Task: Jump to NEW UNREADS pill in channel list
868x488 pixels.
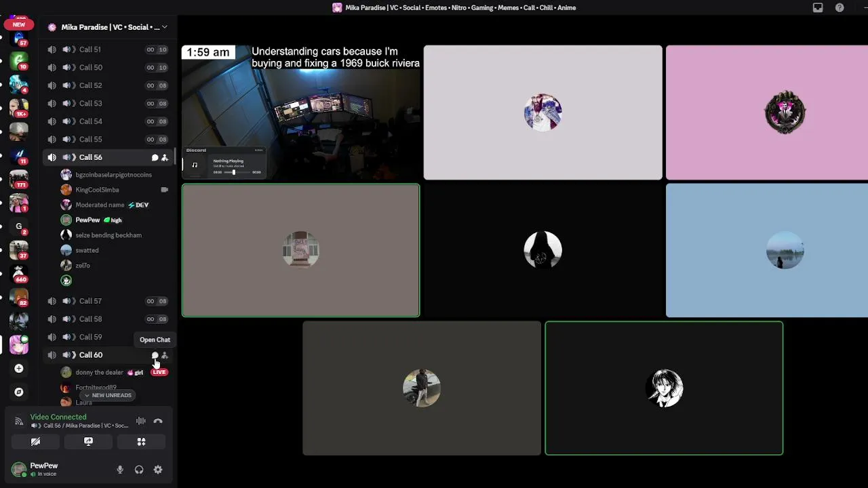Action: [108, 395]
